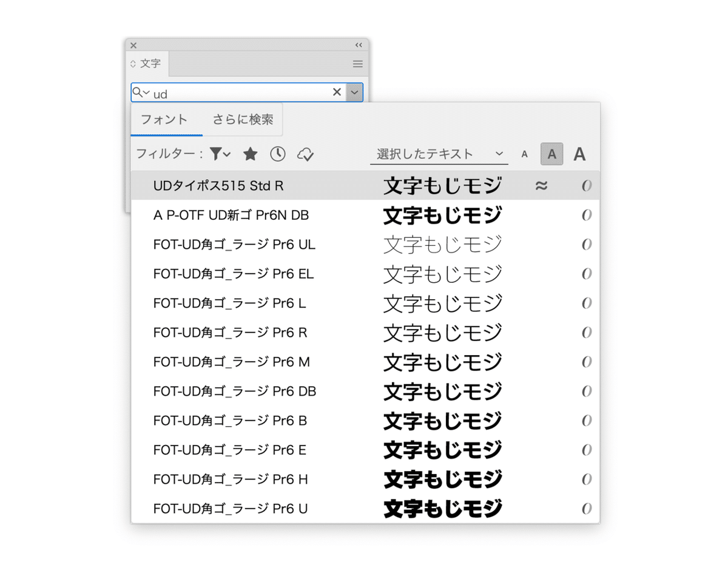This screenshot has height=573, width=728.
Task: Click the OpenType icon for UD新ゴ Pr6N DB
Action: point(587,215)
